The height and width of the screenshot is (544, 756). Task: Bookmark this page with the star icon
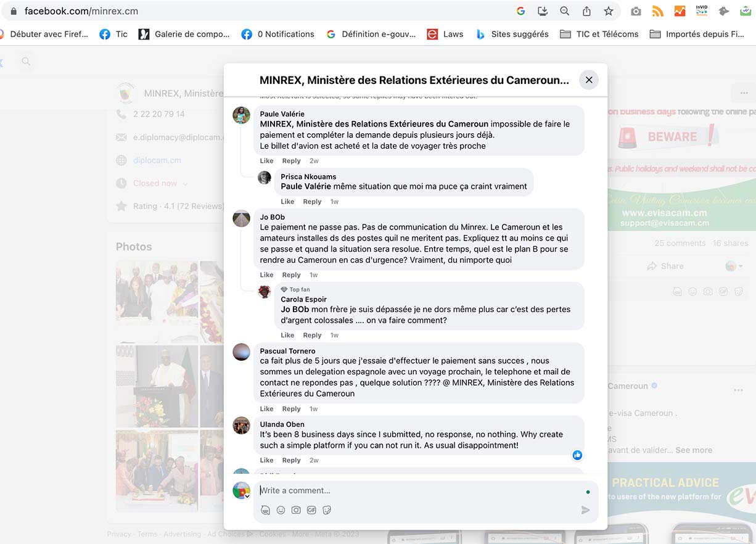pyautogui.click(x=608, y=11)
